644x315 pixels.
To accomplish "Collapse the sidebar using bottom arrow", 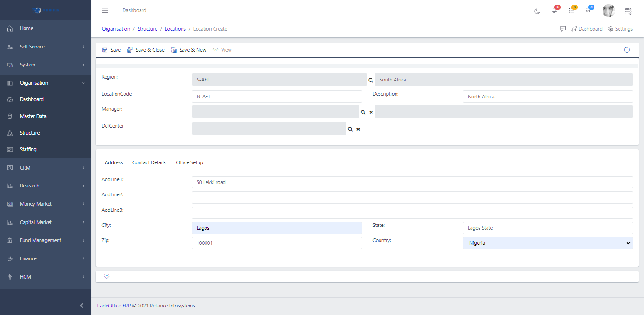I will coord(81,306).
